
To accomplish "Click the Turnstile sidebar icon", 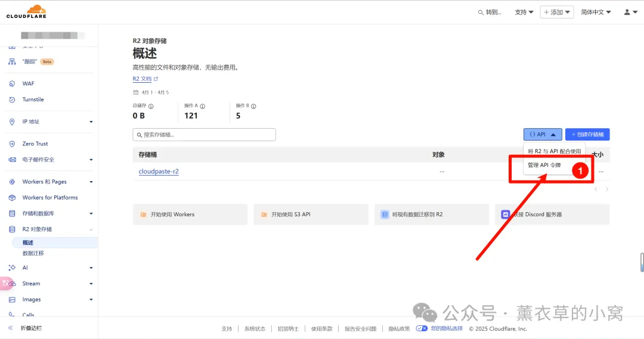I will coord(12,99).
